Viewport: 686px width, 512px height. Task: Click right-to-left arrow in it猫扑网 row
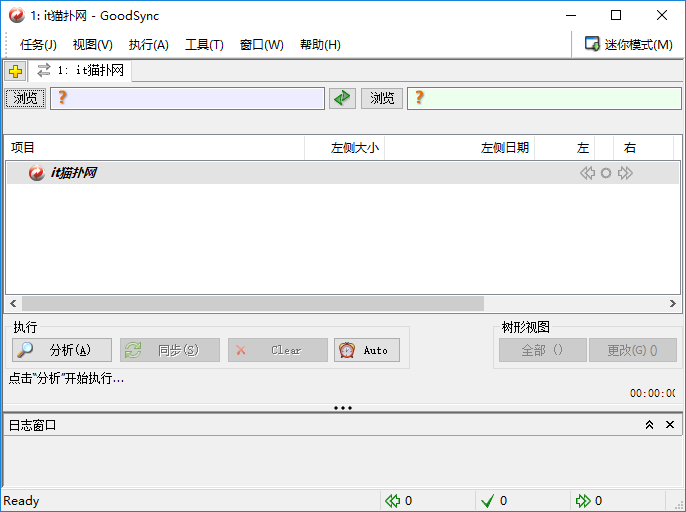(588, 173)
